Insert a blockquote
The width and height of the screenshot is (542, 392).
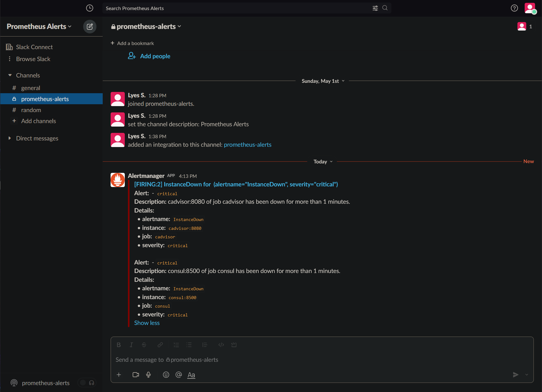(x=205, y=345)
